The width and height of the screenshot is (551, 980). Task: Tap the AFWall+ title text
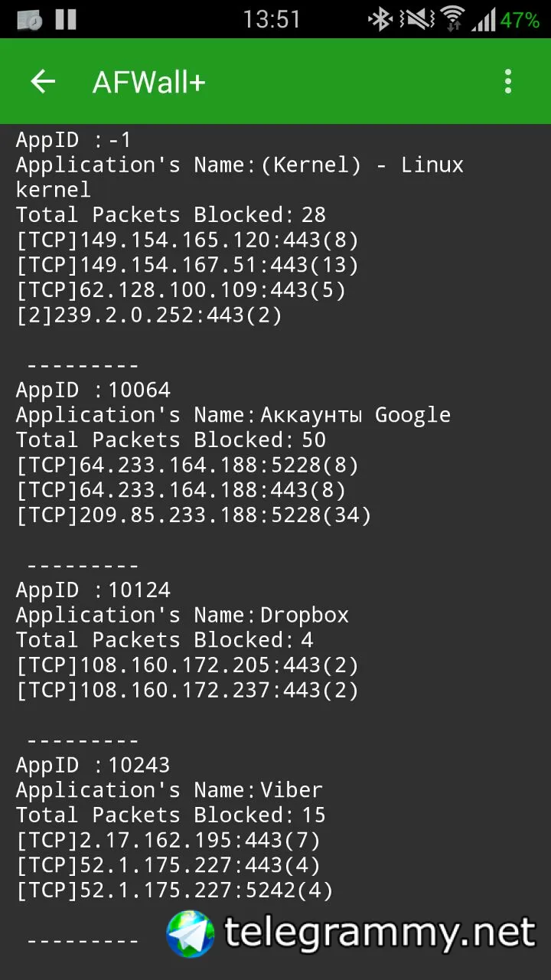(x=149, y=82)
